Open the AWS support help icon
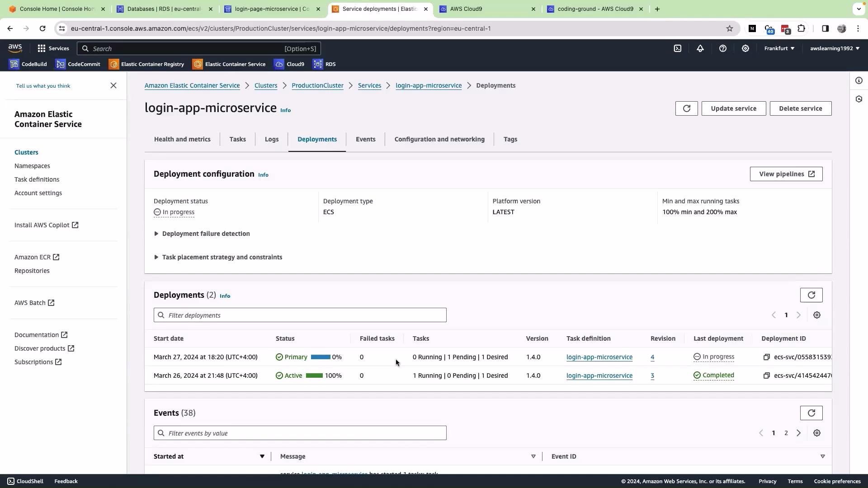 722,48
